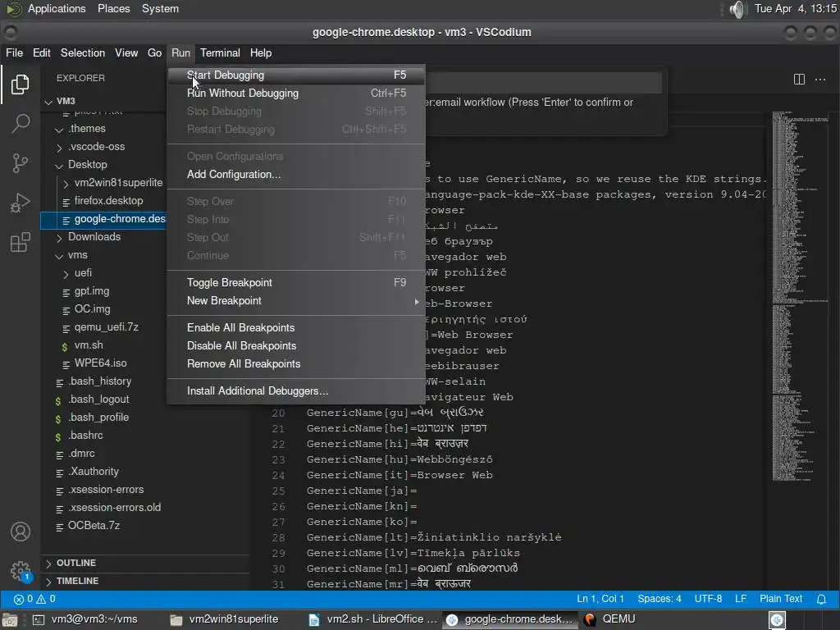
Task: Change encoding via UTF-8 status item
Action: (x=708, y=599)
